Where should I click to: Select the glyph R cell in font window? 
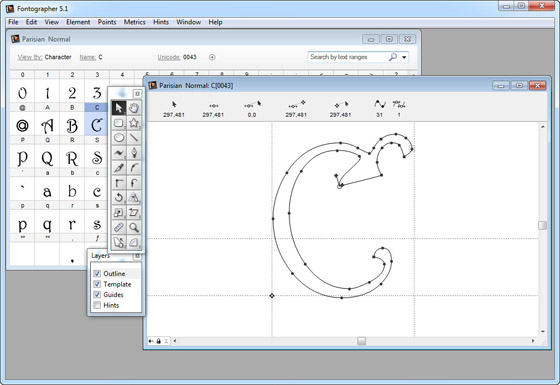72,158
